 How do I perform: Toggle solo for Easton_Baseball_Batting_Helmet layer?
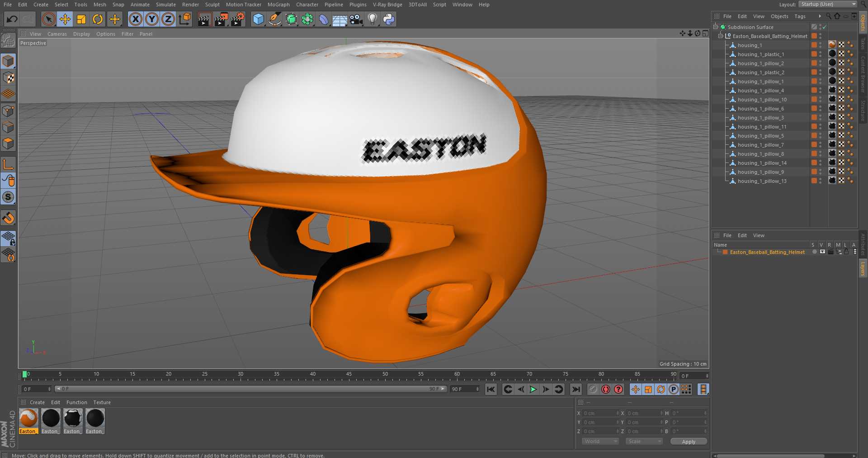814,252
